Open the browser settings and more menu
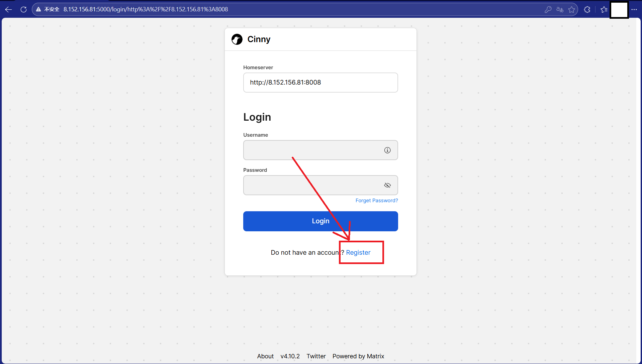This screenshot has height=364, width=642. pyautogui.click(x=634, y=9)
